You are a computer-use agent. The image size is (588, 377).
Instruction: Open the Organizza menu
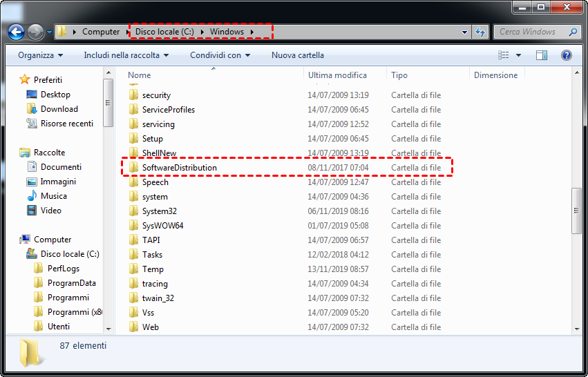[41, 55]
